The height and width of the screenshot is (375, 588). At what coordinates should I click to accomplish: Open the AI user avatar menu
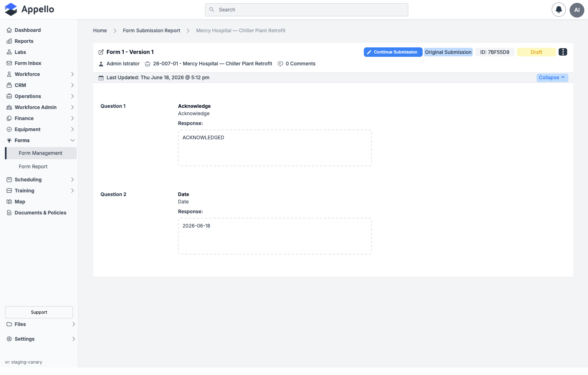click(577, 10)
